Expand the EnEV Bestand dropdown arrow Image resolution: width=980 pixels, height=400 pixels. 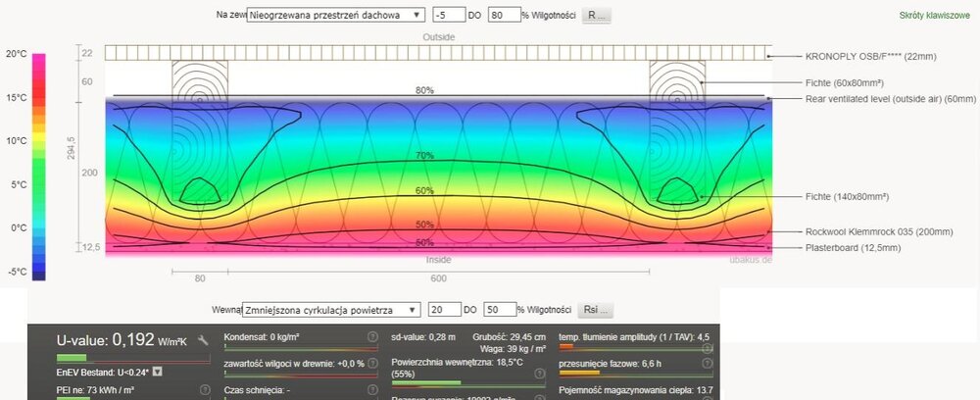coord(157,373)
